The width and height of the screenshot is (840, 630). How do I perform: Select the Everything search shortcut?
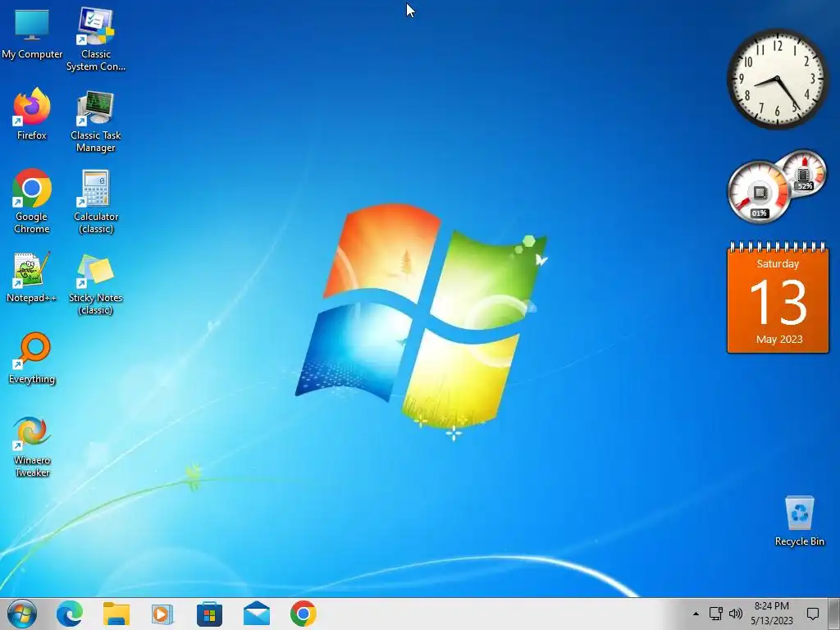click(x=32, y=358)
